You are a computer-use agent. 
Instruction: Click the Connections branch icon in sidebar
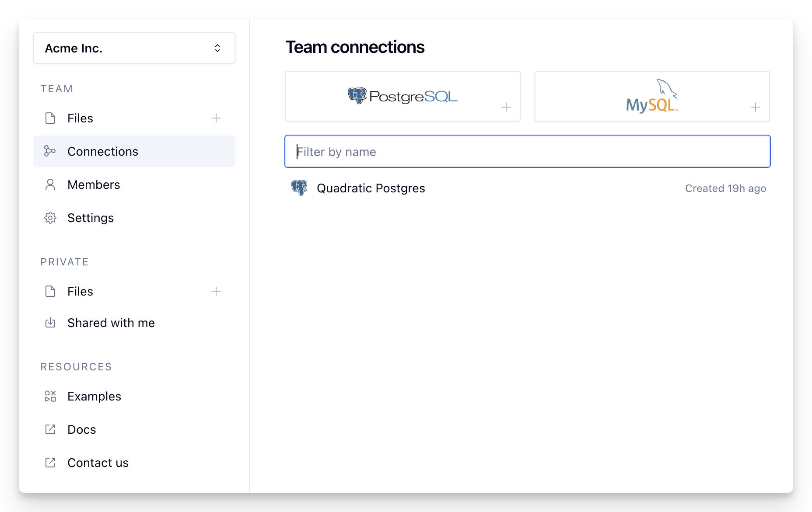[x=50, y=151]
